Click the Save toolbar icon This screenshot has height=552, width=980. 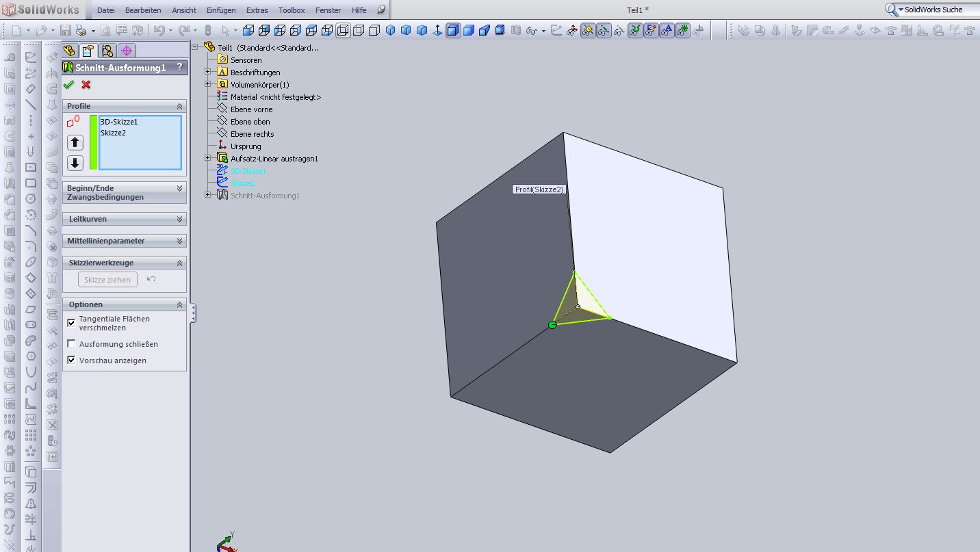coord(66,30)
